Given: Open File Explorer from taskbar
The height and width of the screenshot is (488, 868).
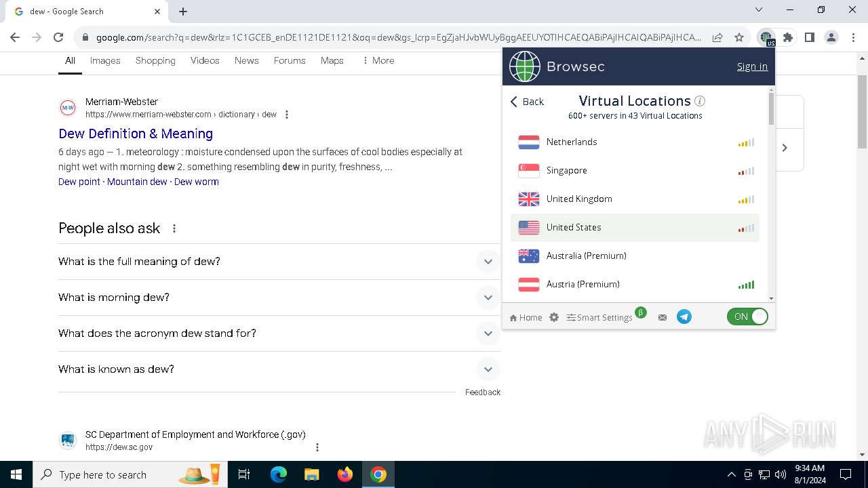Looking at the screenshot, I should click(x=311, y=474).
